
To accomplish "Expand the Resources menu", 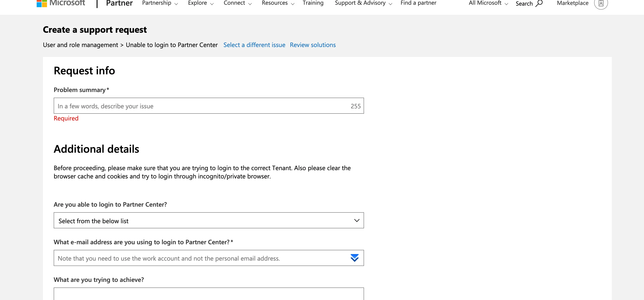I will (278, 3).
